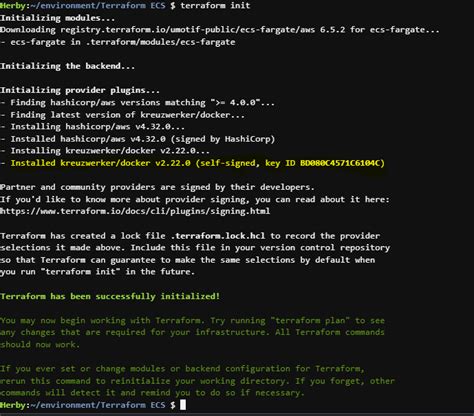Click the 'Finding hashicorp/aws versions matching' line
Viewport: 474px width, 416px height.
(x=137, y=103)
